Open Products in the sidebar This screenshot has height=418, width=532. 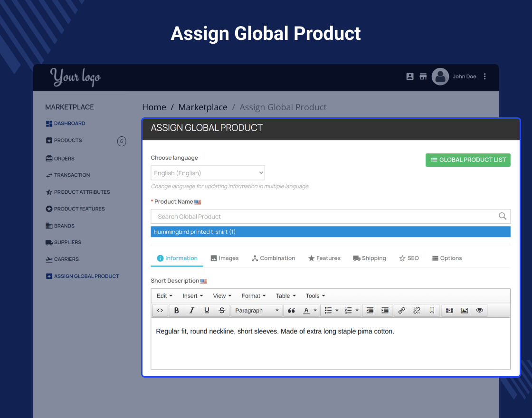click(x=64, y=141)
